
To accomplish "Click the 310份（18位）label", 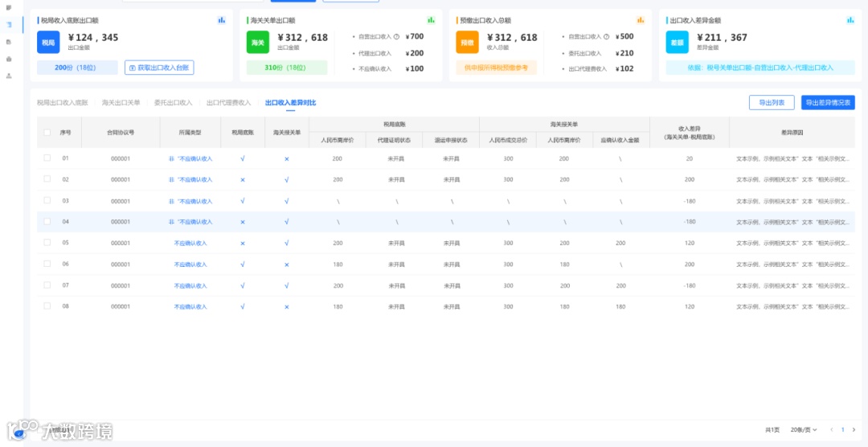I will (287, 68).
